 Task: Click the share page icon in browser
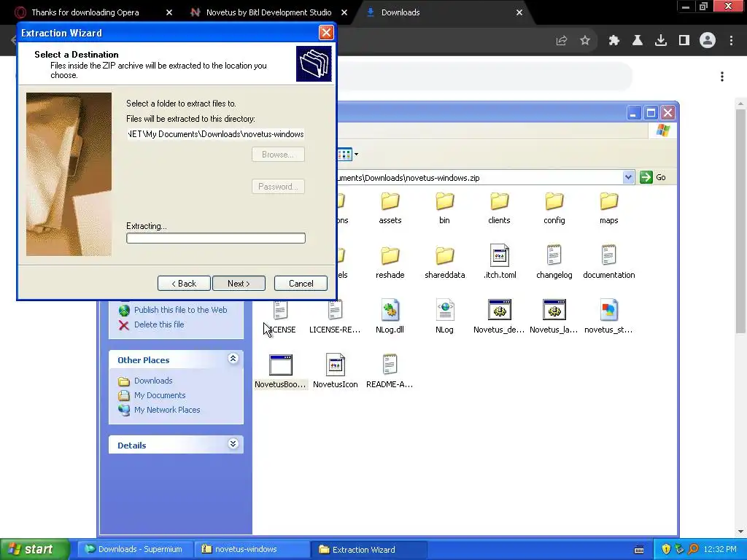click(562, 41)
